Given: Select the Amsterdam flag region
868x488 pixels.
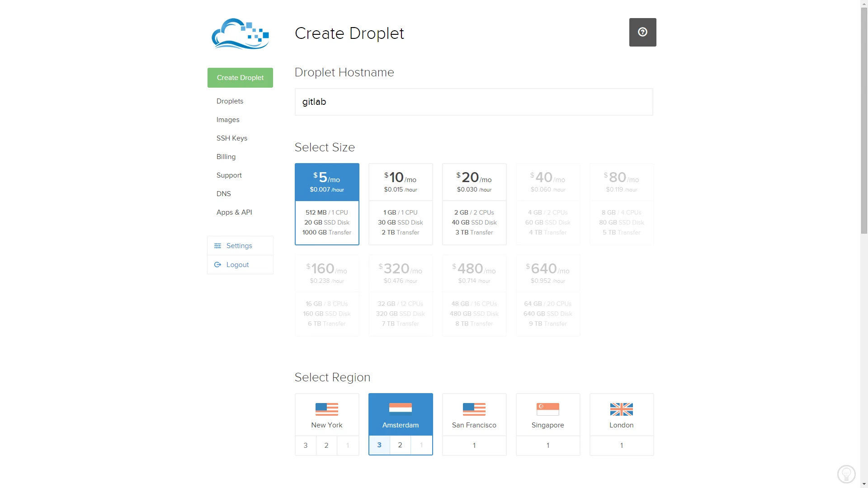Looking at the screenshot, I should tap(401, 415).
